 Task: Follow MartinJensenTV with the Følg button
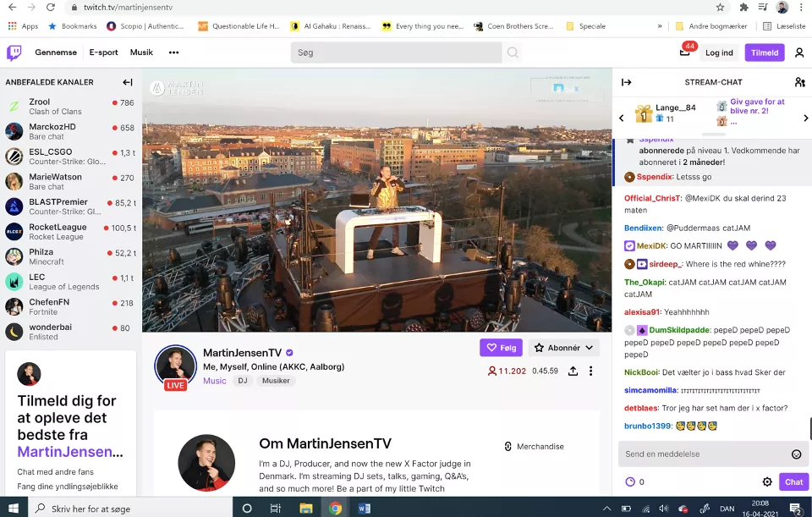[x=501, y=348]
